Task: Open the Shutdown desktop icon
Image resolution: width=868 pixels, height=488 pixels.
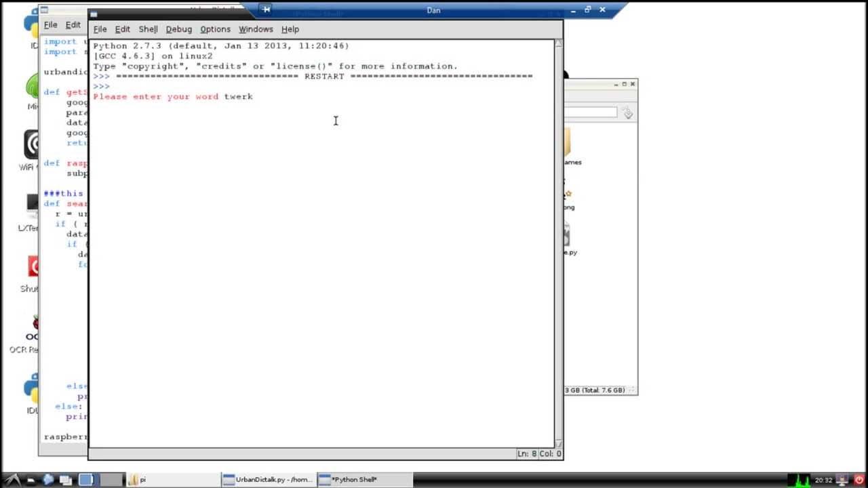Action: click(x=30, y=272)
